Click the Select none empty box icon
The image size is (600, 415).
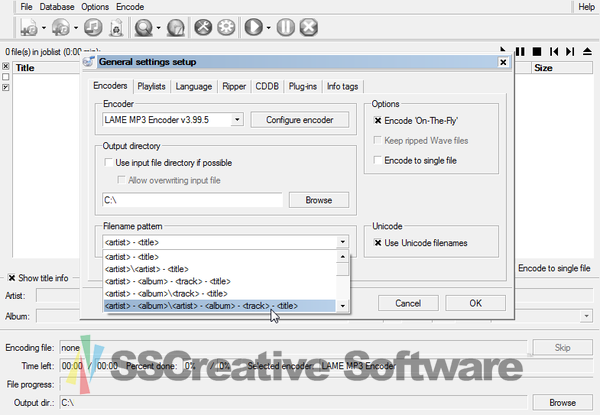click(6, 77)
